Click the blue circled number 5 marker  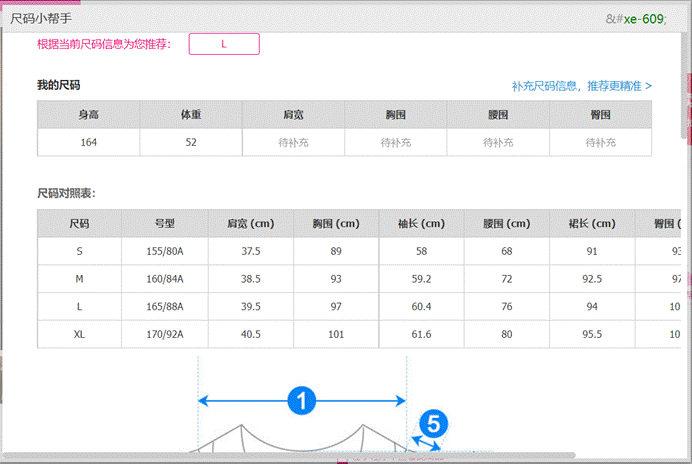(433, 423)
